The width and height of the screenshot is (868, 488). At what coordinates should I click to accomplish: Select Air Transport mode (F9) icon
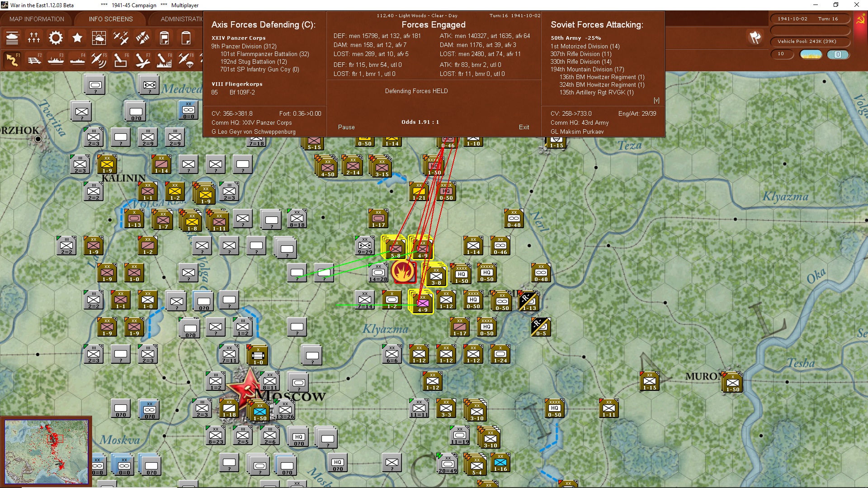186,60
